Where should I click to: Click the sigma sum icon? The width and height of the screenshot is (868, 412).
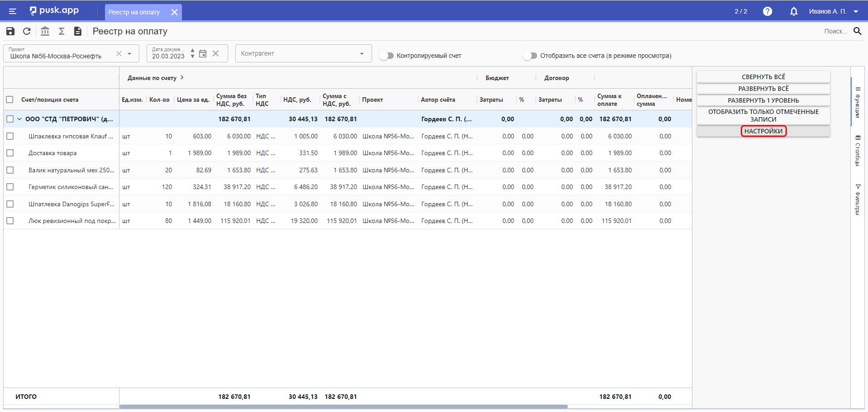click(x=62, y=31)
